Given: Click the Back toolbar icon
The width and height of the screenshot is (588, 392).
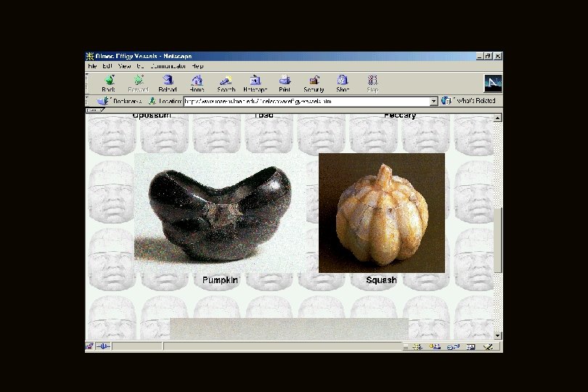Looking at the screenshot, I should click(x=109, y=80).
